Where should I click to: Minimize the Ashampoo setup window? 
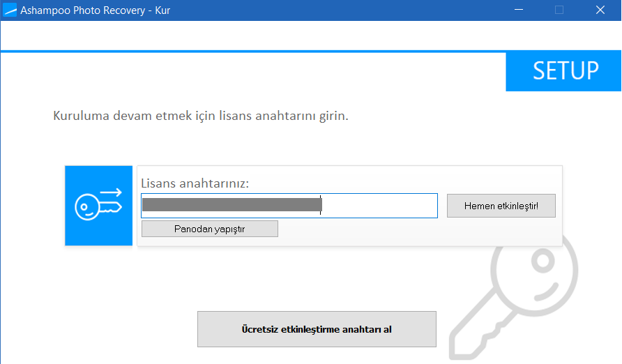pos(519,10)
